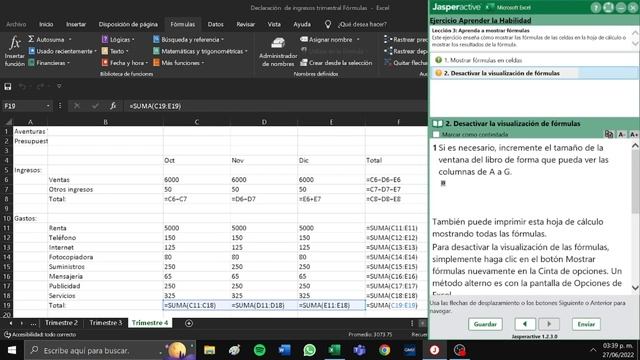The width and height of the screenshot is (640, 360).
Task: Expand the Name Box dropdown
Action: 48,106
